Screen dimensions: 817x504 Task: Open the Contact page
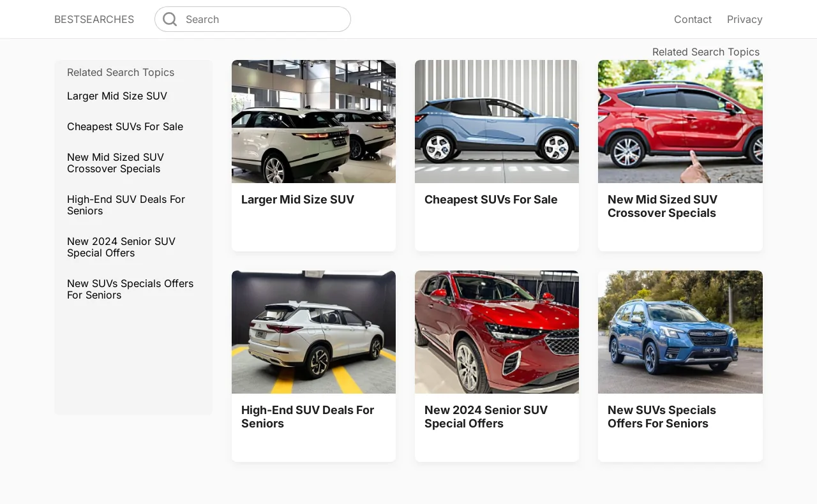pyautogui.click(x=693, y=19)
